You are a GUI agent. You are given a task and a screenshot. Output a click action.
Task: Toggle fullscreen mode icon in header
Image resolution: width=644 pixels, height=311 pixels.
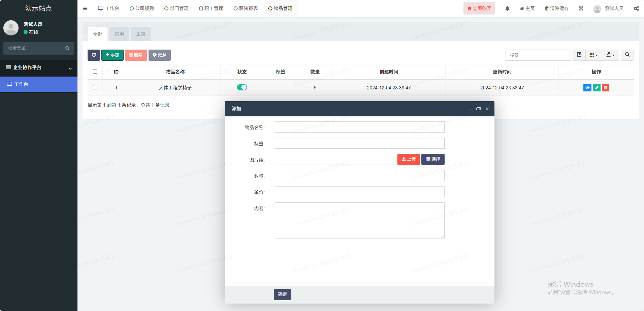pyautogui.click(x=581, y=8)
